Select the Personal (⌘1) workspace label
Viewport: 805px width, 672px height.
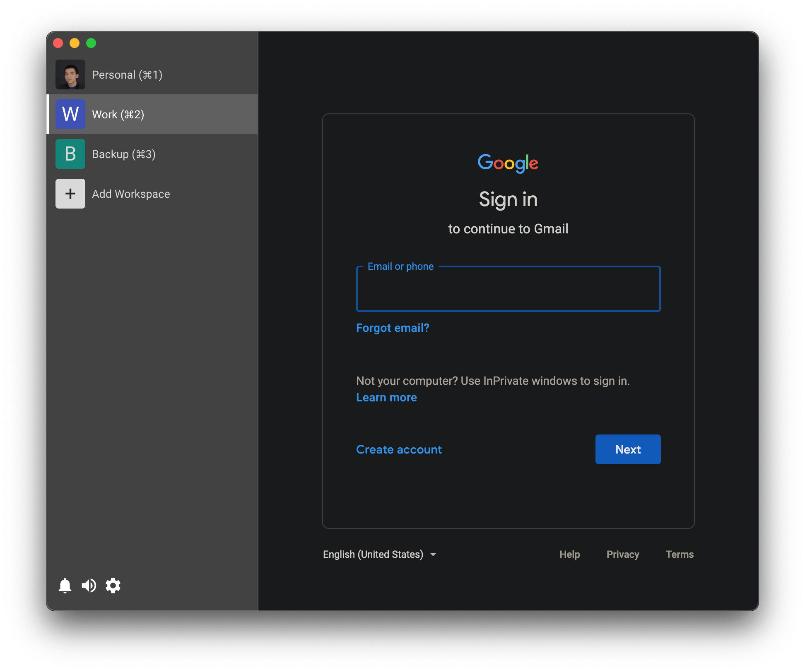pyautogui.click(x=127, y=75)
